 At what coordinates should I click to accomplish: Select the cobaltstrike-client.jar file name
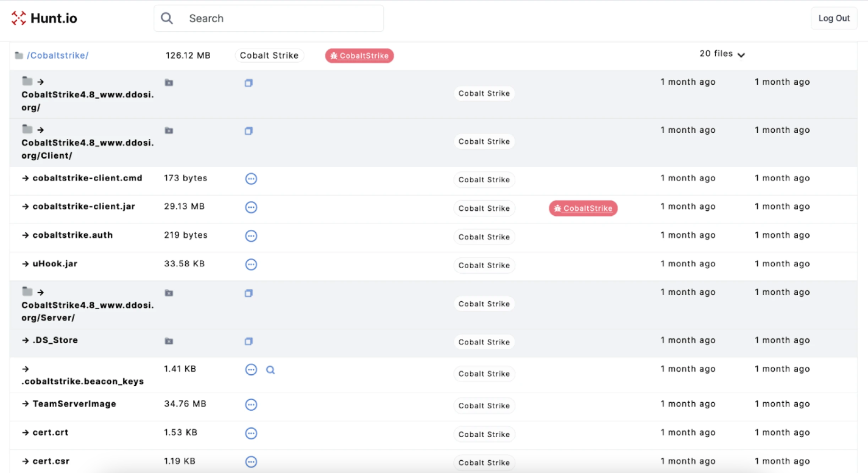(x=83, y=207)
